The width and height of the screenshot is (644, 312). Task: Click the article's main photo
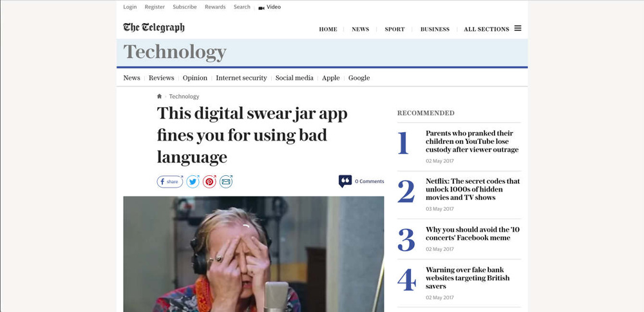coord(253,253)
